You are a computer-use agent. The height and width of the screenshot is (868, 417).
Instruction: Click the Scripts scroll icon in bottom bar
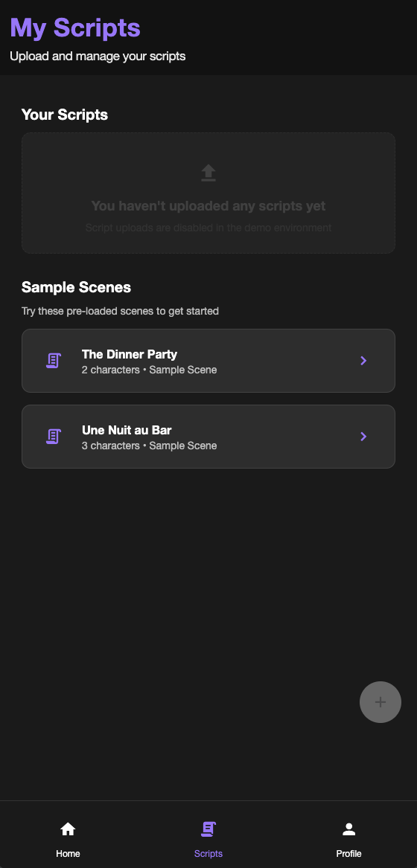[208, 829]
